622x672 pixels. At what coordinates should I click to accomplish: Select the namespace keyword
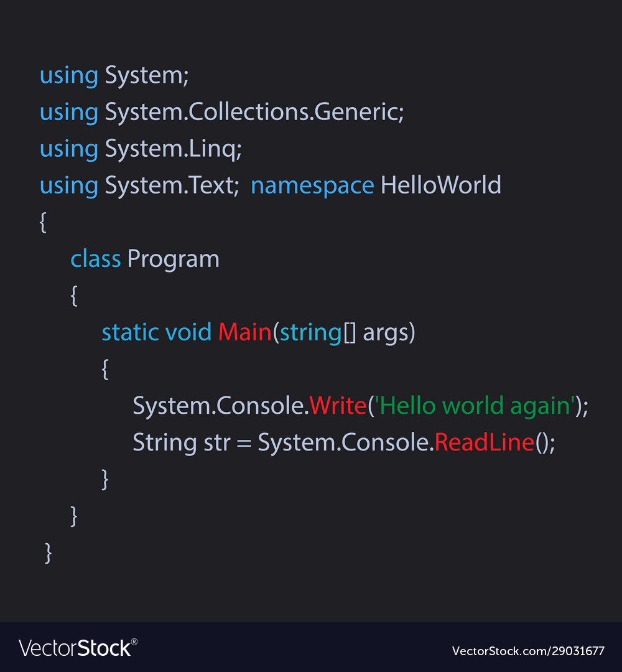(312, 186)
